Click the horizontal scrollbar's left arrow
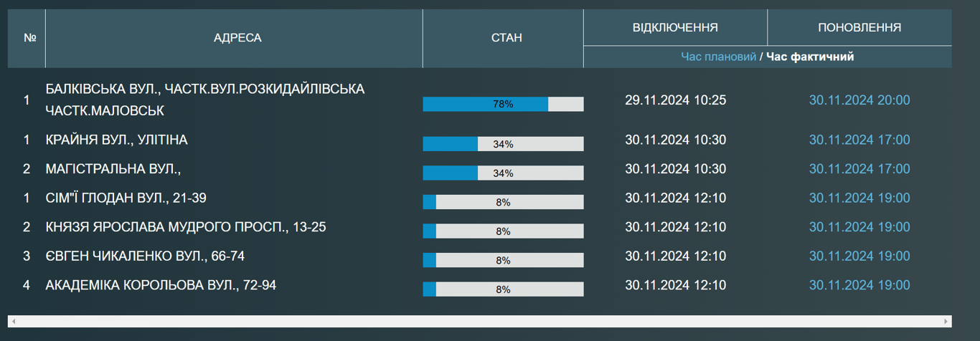Viewport: 980px width, 341px height. tap(13, 322)
